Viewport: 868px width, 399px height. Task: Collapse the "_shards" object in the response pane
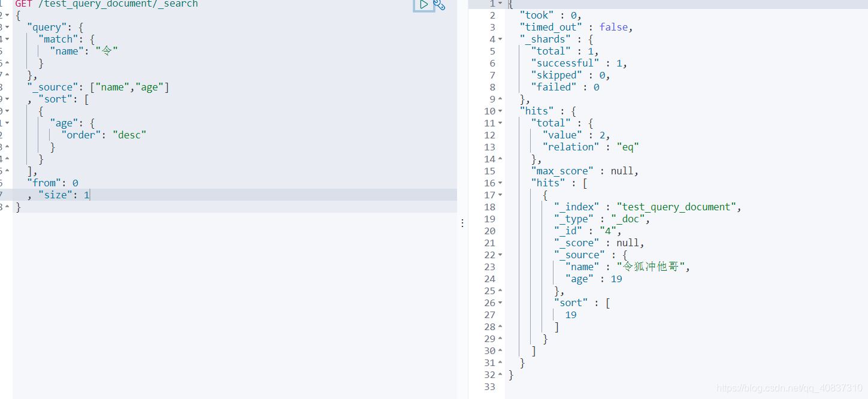pos(500,40)
